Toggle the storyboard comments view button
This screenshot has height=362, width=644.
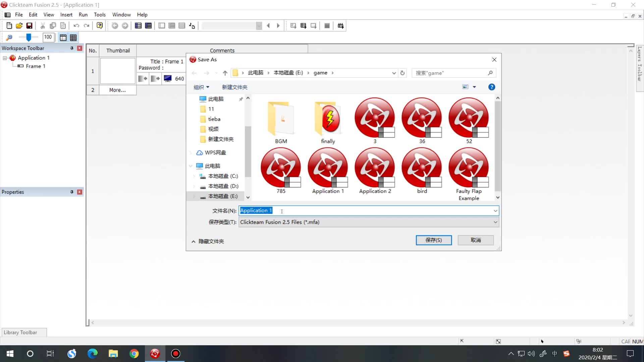coord(73,37)
